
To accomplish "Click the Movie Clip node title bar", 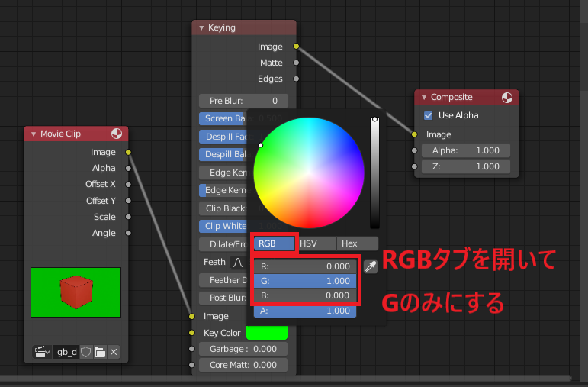I will [x=76, y=134].
